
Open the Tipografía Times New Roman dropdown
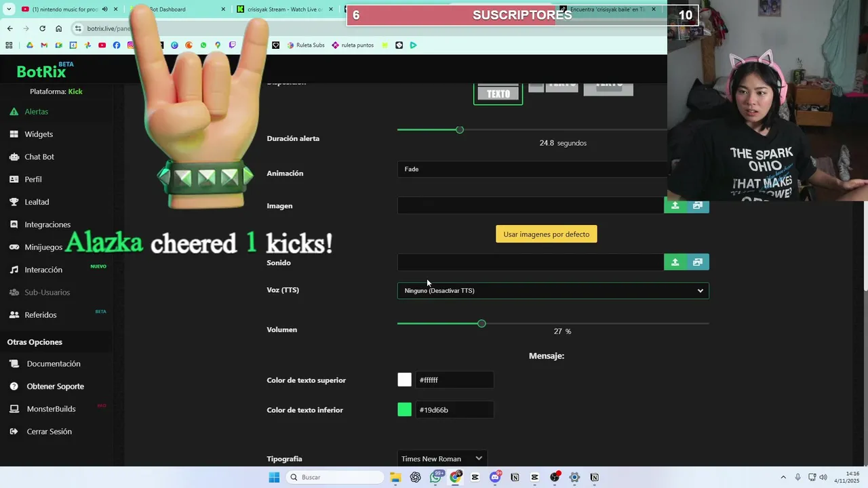point(442,459)
